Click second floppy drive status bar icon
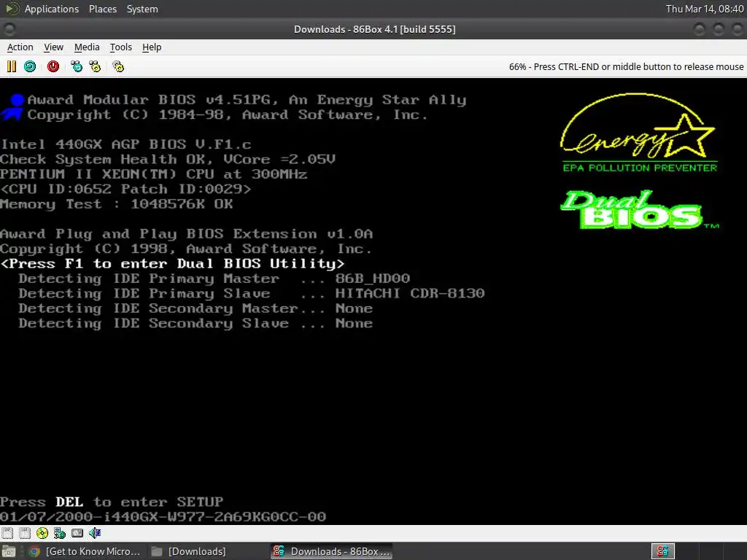Screen dimensions: 747x560 click(x=25, y=533)
